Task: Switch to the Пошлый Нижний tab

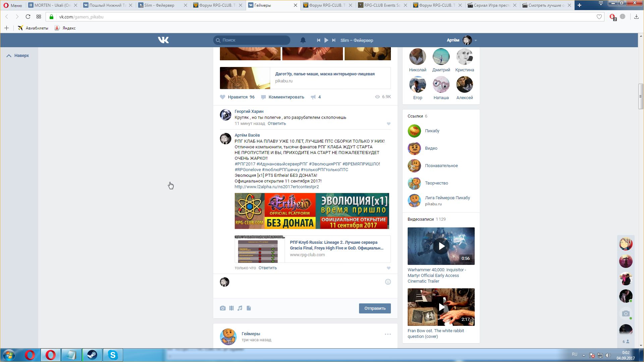Action: point(108,5)
